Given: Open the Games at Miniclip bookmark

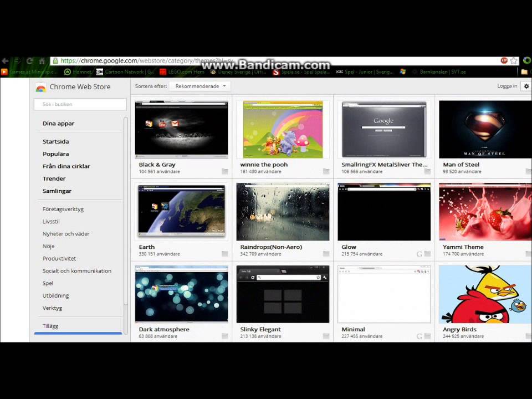Looking at the screenshot, I should click(x=29, y=72).
